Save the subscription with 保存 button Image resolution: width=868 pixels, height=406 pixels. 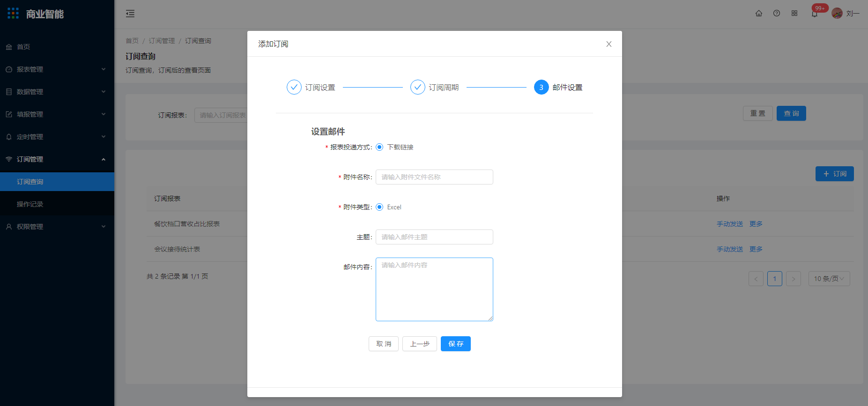[x=456, y=344]
